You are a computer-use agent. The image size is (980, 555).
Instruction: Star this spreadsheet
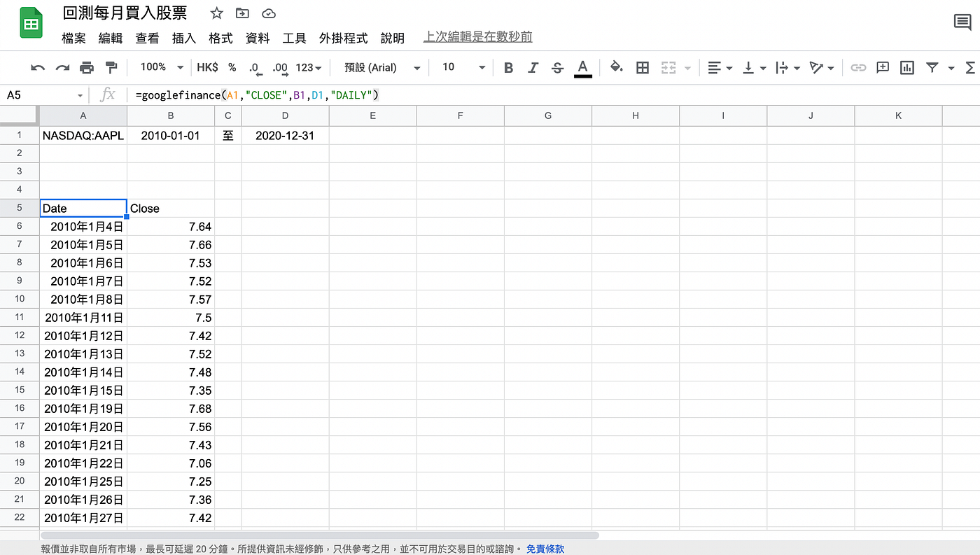click(x=216, y=13)
